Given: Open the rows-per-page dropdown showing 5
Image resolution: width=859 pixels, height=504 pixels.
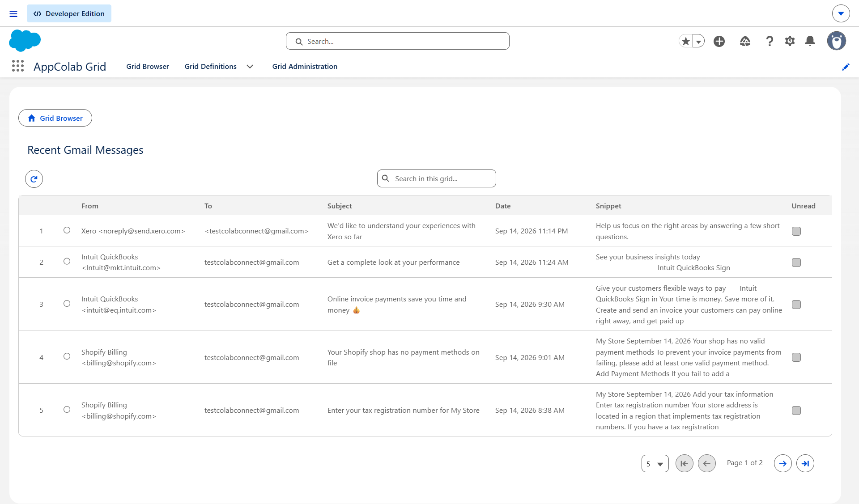Looking at the screenshot, I should pyautogui.click(x=655, y=464).
